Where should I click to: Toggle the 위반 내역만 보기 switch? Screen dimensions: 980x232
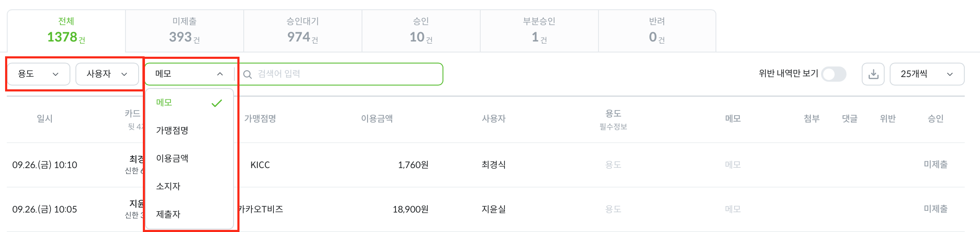(833, 74)
